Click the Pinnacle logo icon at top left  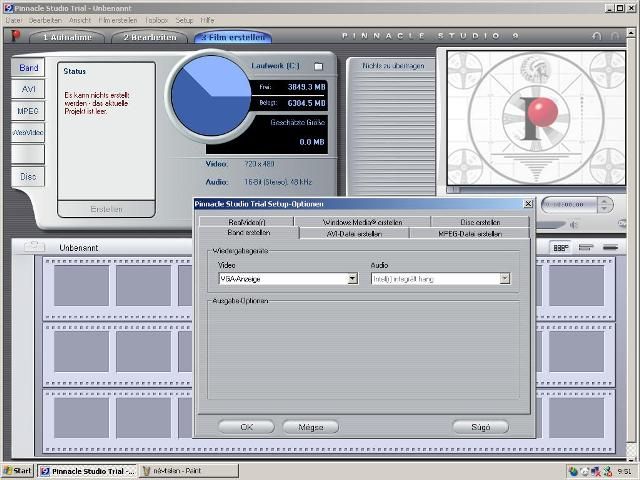click(14, 37)
